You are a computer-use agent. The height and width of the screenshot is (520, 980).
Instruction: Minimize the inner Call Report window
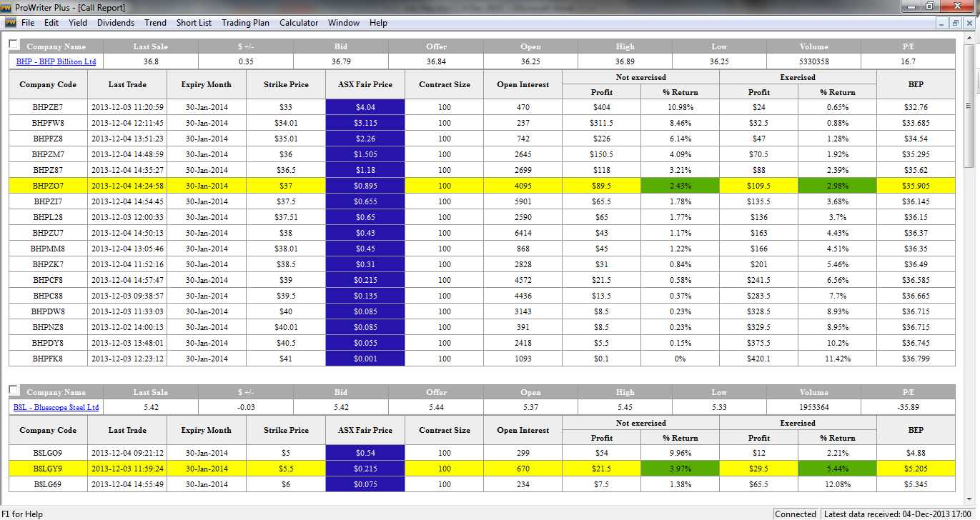[941, 23]
